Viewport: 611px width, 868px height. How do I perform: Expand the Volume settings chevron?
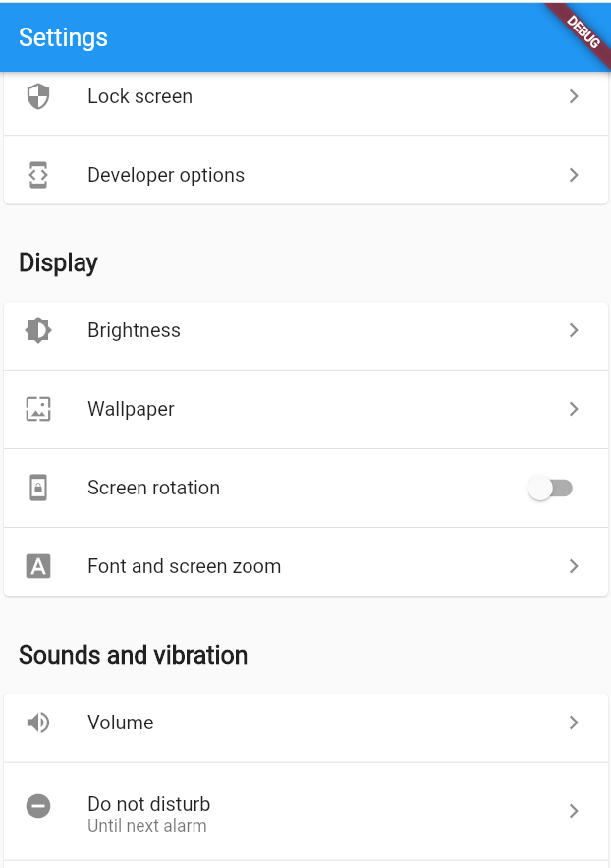click(574, 723)
